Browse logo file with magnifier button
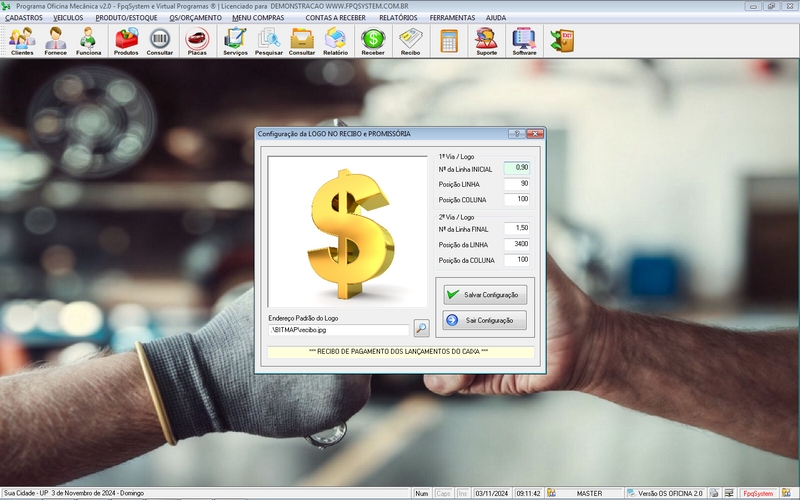 coord(421,328)
